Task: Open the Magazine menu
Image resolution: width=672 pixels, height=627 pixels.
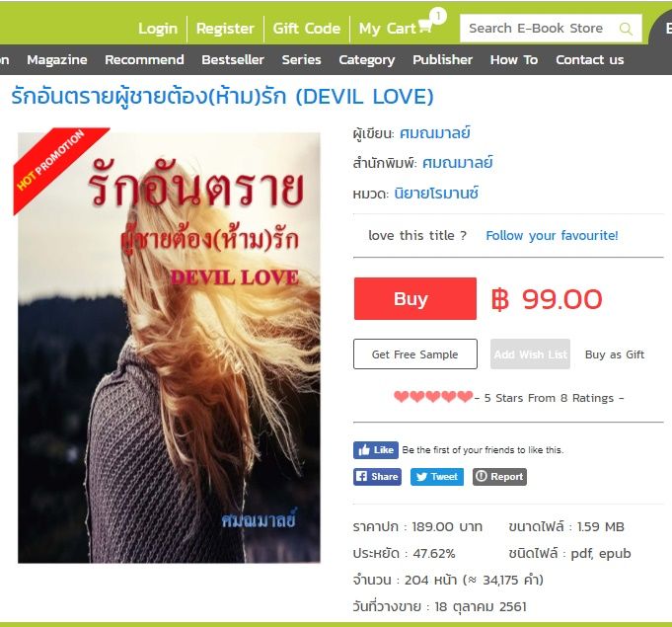Action: [57, 59]
